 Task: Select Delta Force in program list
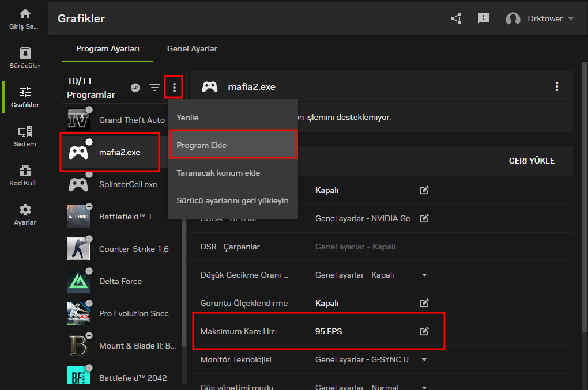(122, 281)
